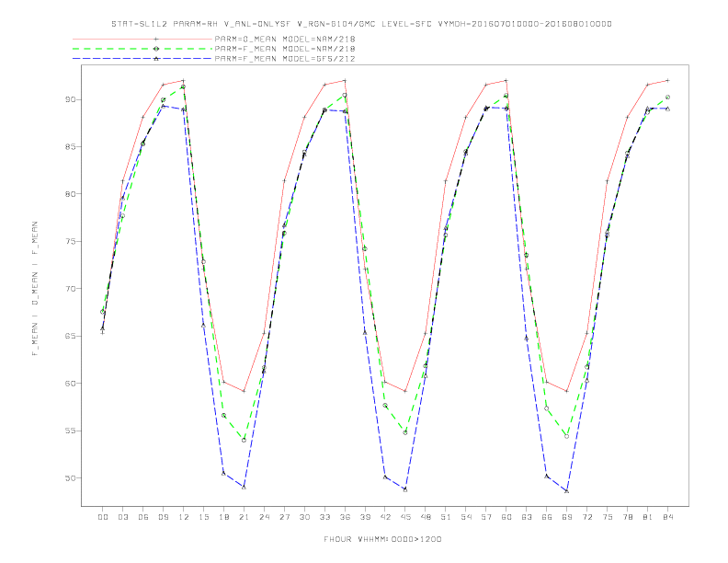Click x-axis tick label 12
728x563 pixels.
(184, 517)
